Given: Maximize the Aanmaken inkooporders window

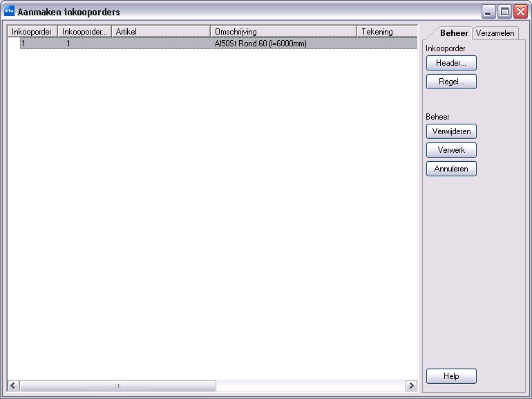Looking at the screenshot, I should (x=504, y=12).
